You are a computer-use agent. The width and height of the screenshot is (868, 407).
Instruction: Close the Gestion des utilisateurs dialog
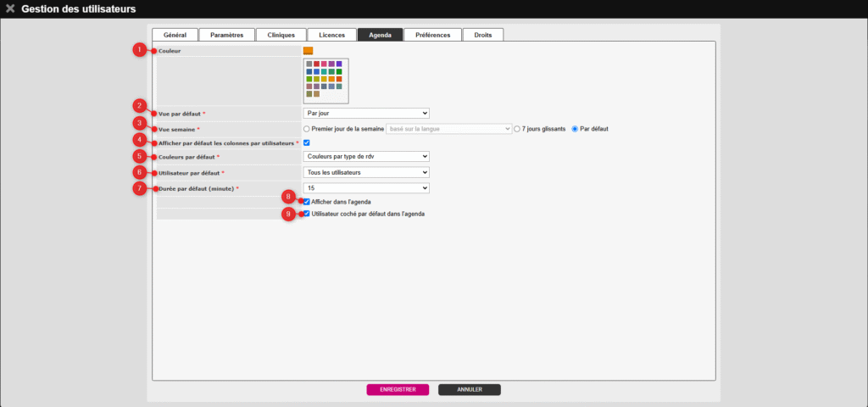(x=10, y=8)
